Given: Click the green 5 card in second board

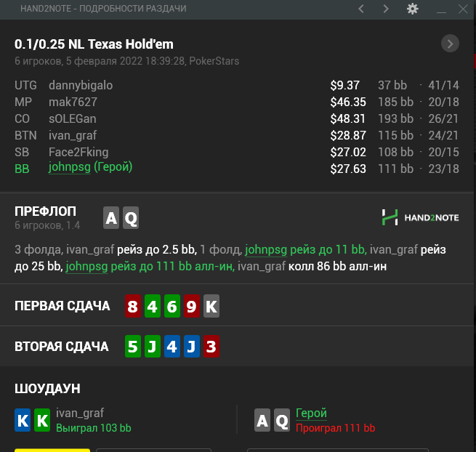Looking at the screenshot, I should [x=133, y=347].
